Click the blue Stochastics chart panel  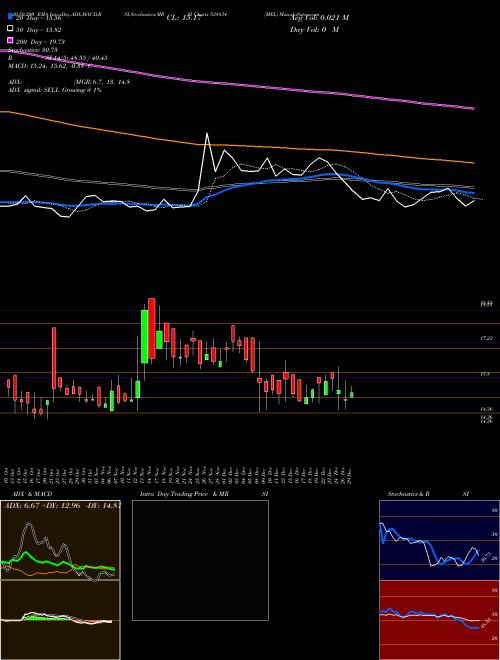439,540
